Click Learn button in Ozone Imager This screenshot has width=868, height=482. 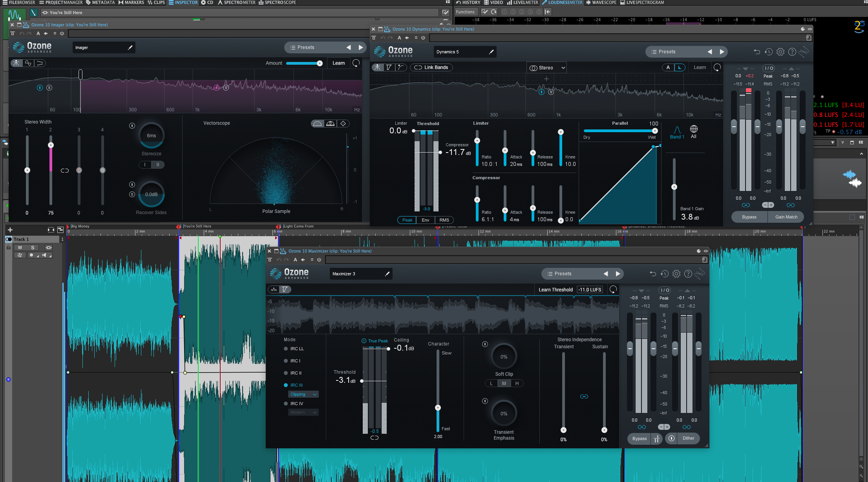coord(338,63)
